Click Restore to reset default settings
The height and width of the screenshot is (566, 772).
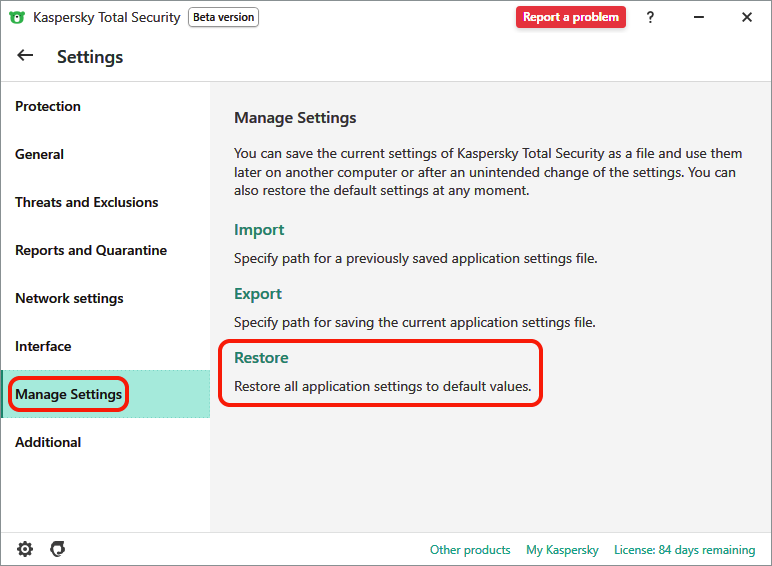tap(261, 358)
